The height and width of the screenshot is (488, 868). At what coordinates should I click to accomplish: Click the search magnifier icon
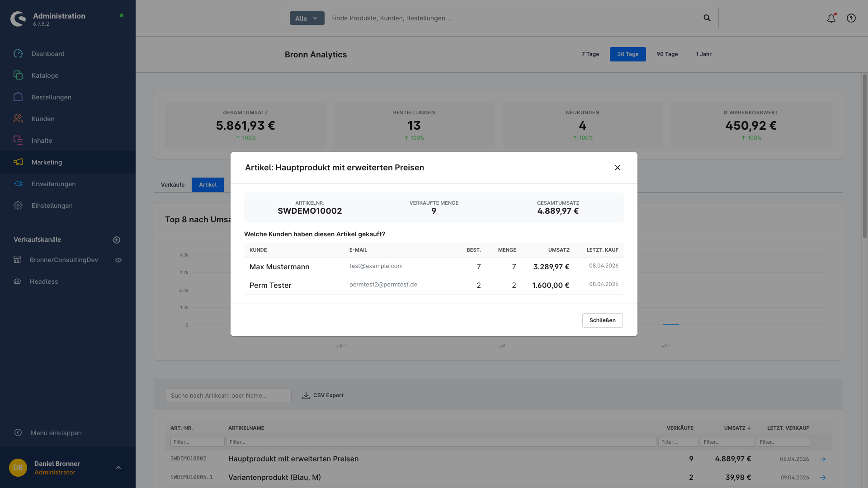coord(707,19)
